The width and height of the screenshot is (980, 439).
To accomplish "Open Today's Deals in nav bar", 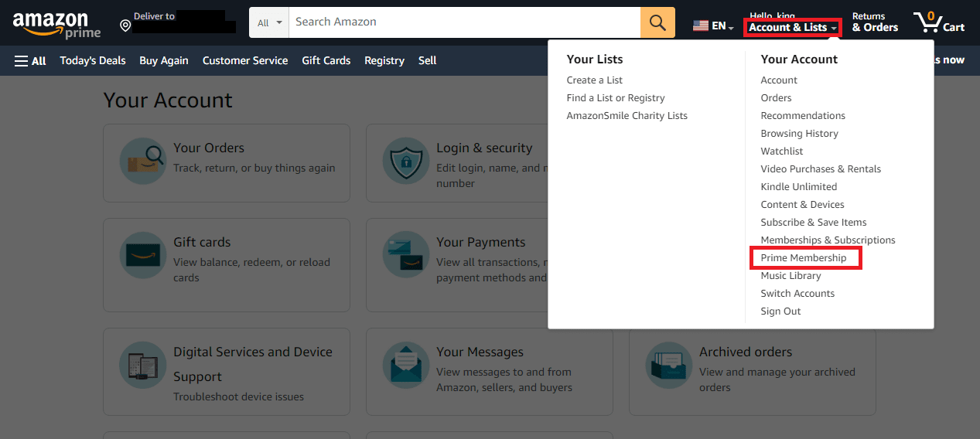I will tap(93, 60).
